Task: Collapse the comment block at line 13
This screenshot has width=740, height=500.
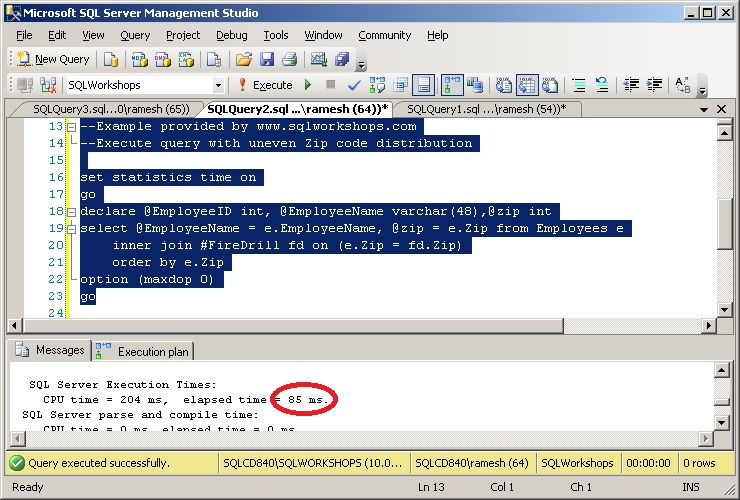Action: [x=71, y=127]
